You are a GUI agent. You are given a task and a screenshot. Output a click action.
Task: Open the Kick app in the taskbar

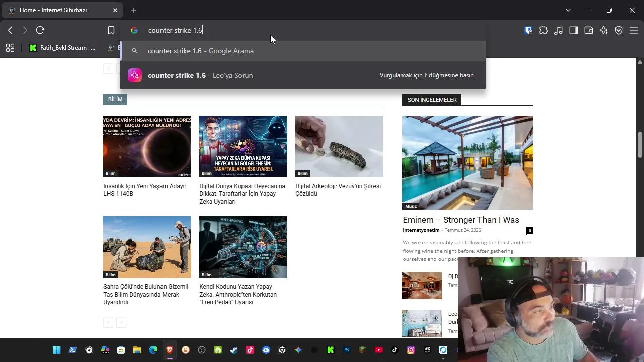point(331,350)
